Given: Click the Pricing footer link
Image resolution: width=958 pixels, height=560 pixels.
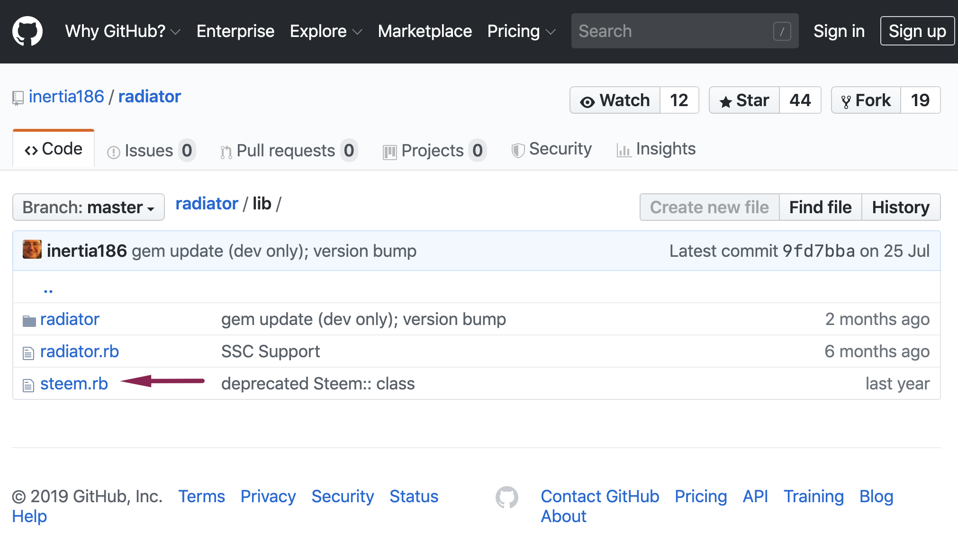Looking at the screenshot, I should 701,497.
